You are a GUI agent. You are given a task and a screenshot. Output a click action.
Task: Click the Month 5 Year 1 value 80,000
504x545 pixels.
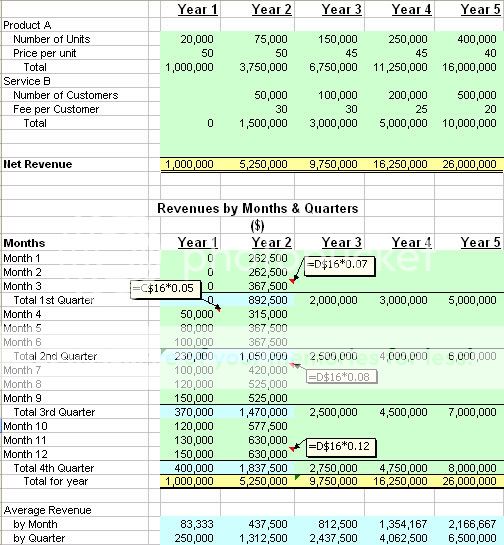point(197,328)
